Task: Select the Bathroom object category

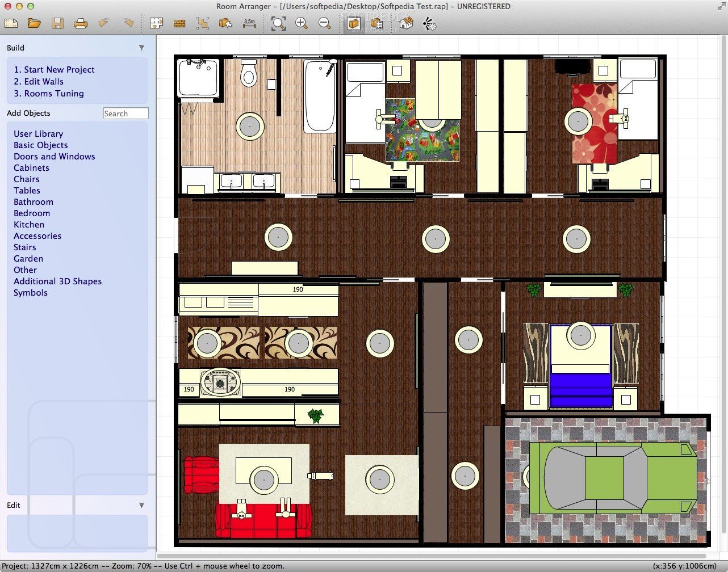Action: tap(34, 202)
